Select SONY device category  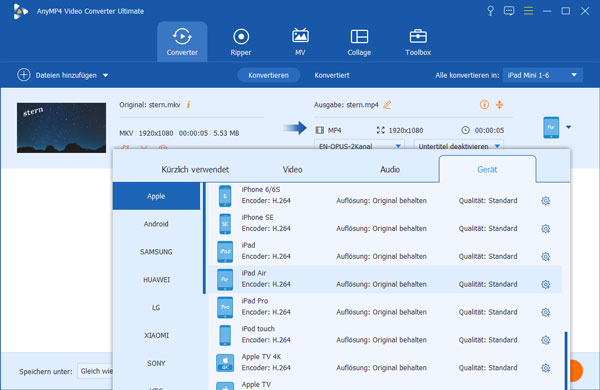tap(156, 363)
